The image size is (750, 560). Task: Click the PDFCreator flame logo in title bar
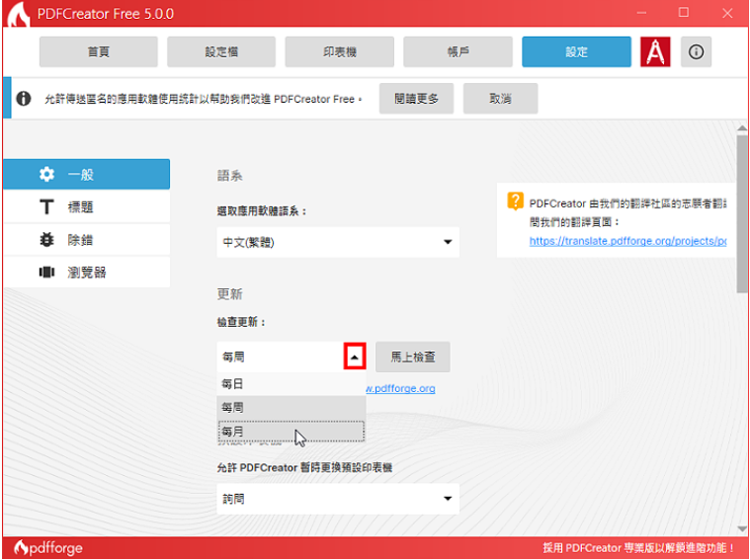point(17,14)
